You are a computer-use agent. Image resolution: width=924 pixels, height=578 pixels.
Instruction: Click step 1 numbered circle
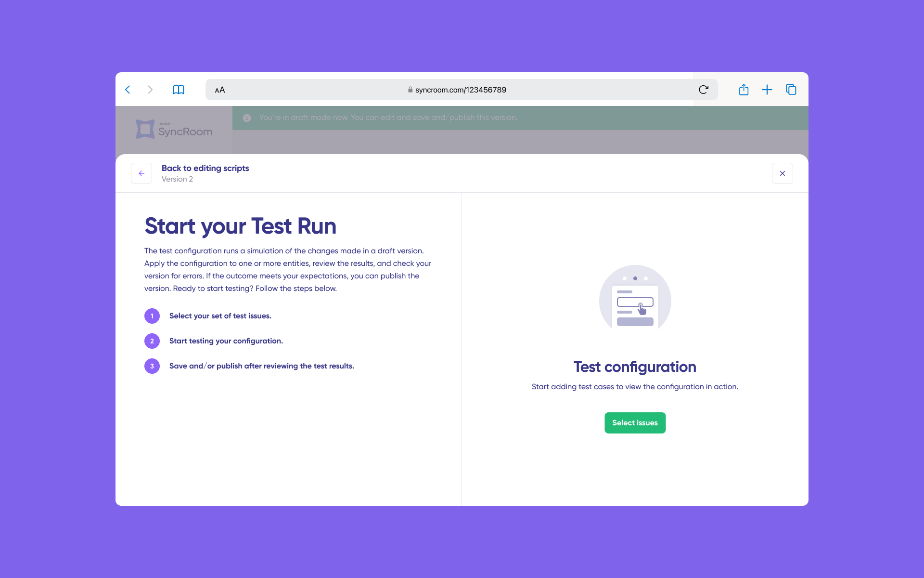pos(152,316)
